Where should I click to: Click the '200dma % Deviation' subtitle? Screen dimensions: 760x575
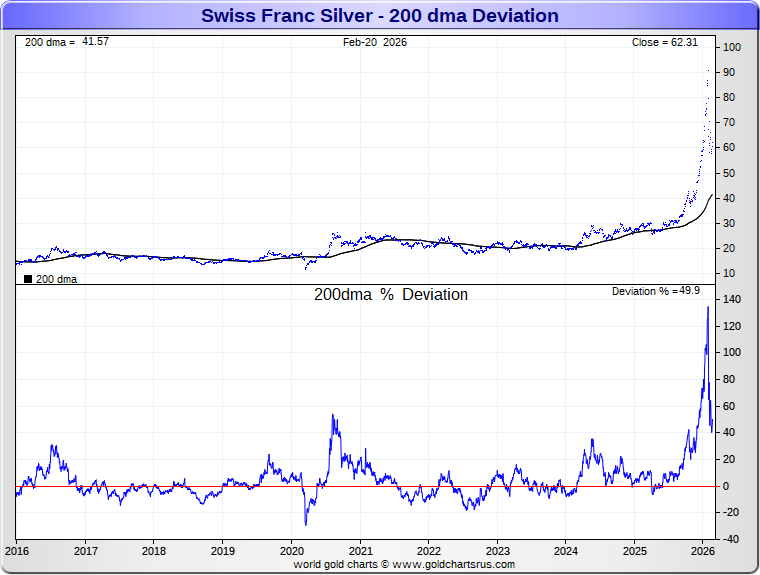[390, 295]
